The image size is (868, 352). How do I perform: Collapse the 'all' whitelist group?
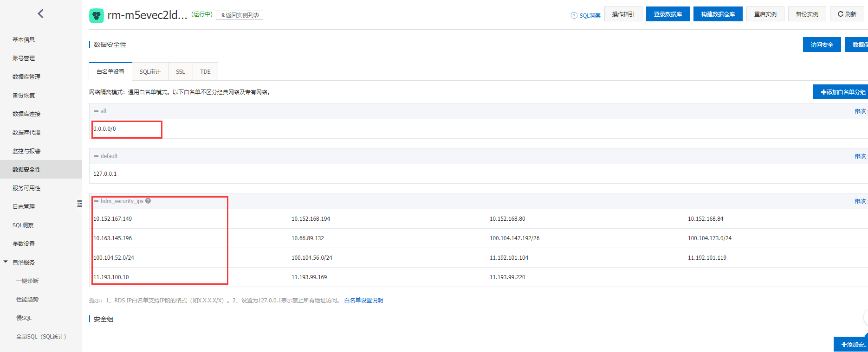(96, 111)
